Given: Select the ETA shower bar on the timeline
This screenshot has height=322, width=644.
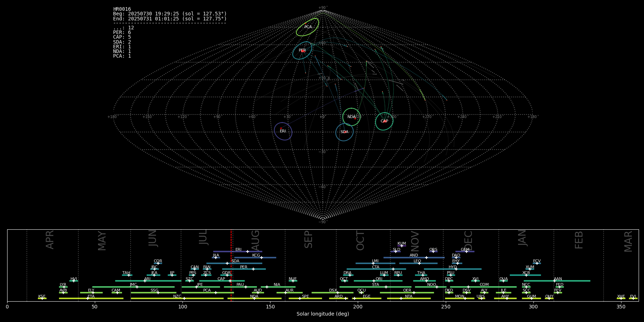Looking at the screenshot, I should pyautogui.click(x=91, y=298).
